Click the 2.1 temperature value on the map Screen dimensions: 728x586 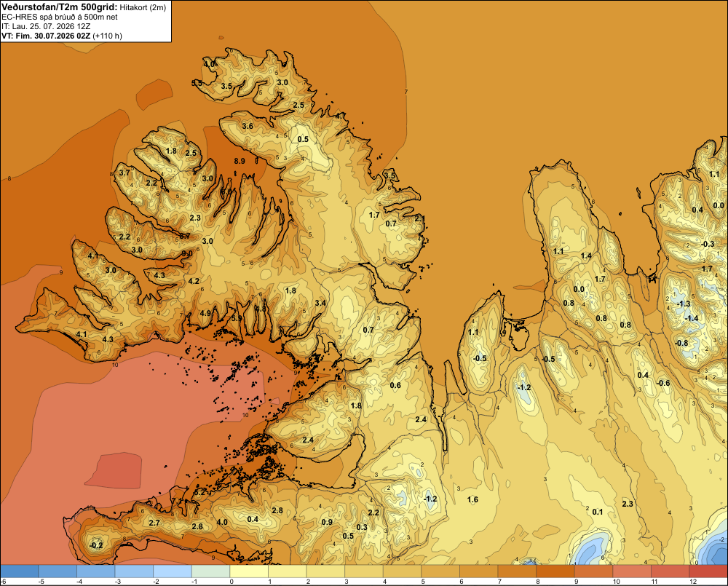click(x=420, y=218)
